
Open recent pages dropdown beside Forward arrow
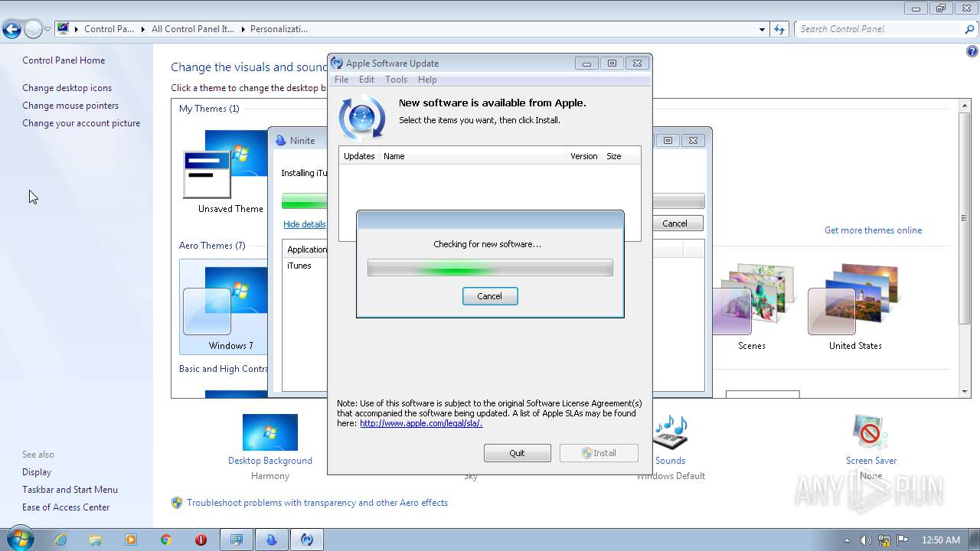point(47,30)
